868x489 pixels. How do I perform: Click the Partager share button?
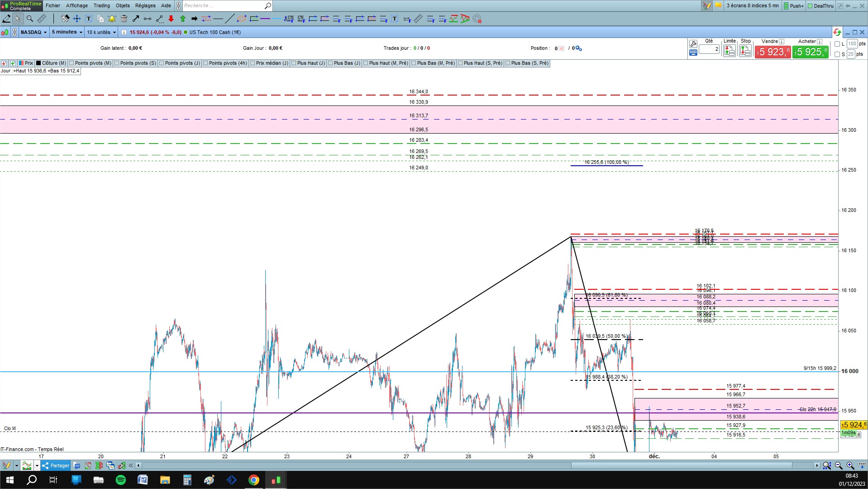click(x=56, y=465)
